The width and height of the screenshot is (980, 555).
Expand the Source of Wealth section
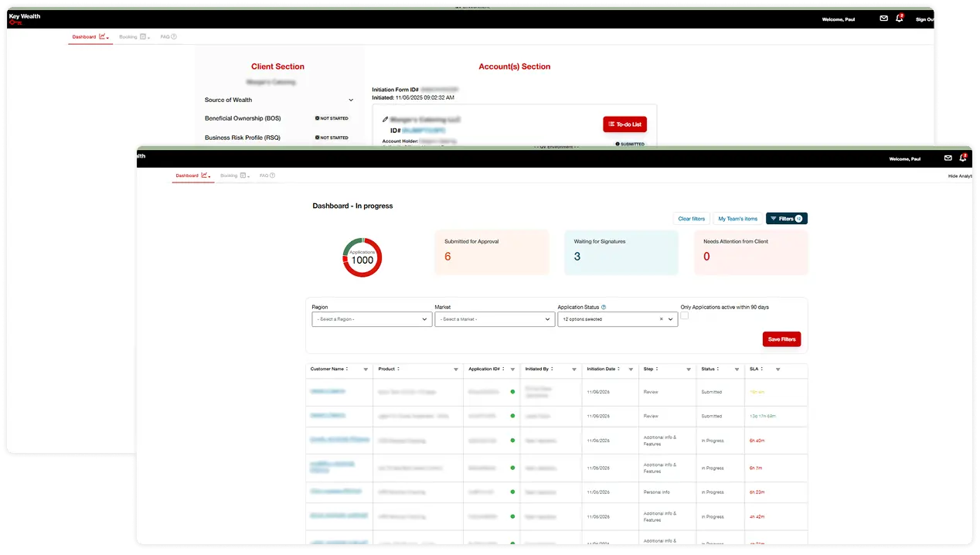tap(351, 100)
